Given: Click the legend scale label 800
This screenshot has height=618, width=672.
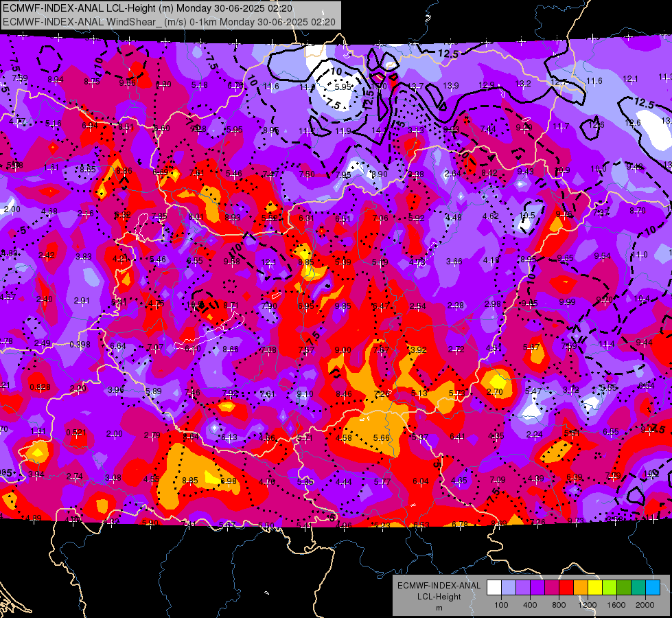Looking at the screenshot, I should point(559,605).
